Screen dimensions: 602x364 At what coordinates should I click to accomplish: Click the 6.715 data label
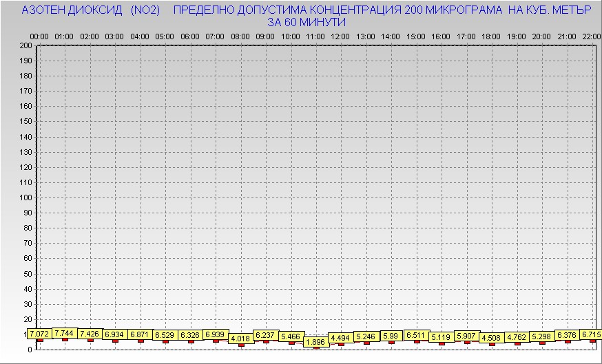(591, 334)
